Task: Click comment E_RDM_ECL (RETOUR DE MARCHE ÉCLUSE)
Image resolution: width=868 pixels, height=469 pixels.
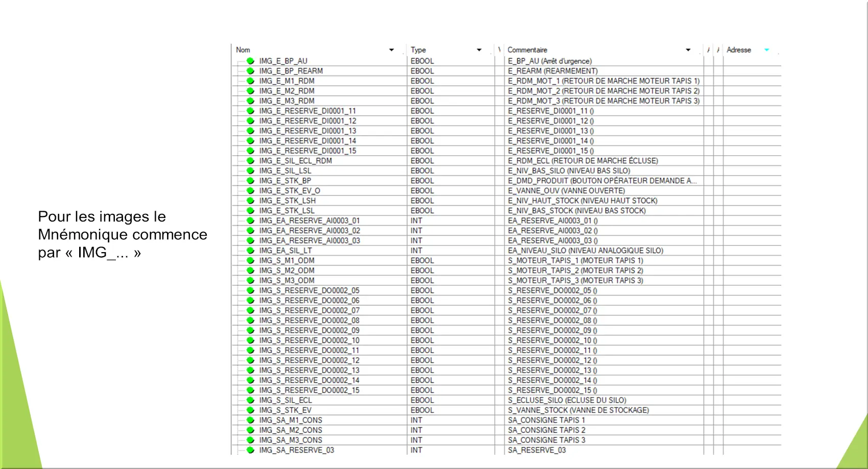Action: point(583,161)
